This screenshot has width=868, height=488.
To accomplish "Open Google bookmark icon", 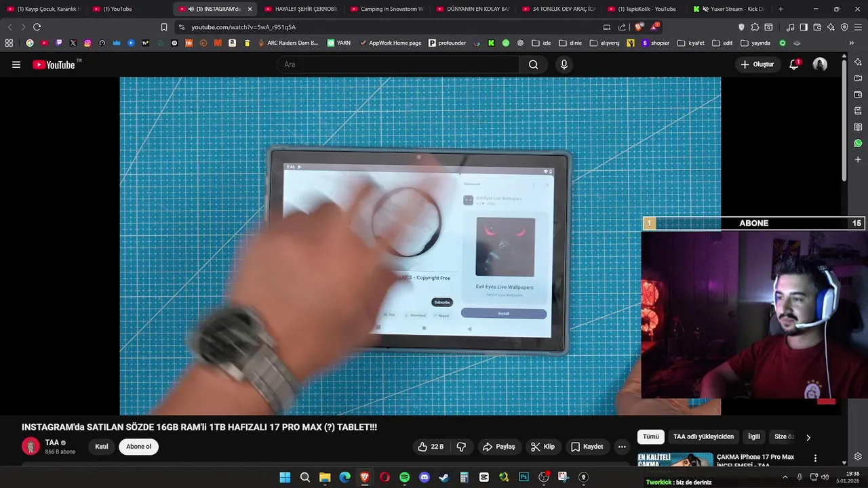I will click(30, 43).
